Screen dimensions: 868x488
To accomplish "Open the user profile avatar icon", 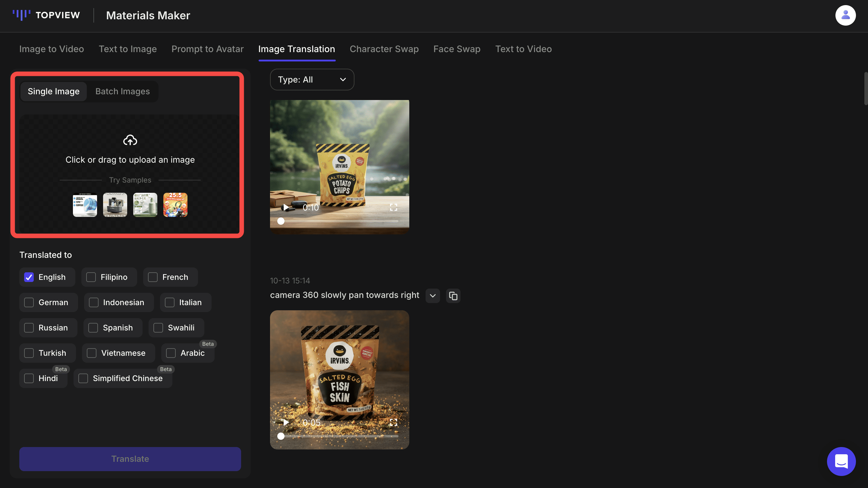I will [x=845, y=15].
